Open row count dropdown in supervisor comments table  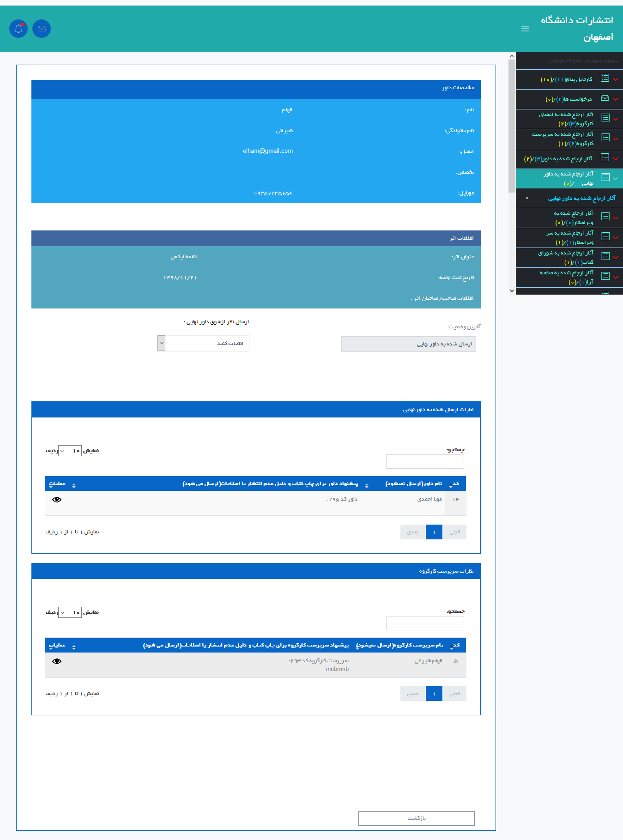[70, 612]
